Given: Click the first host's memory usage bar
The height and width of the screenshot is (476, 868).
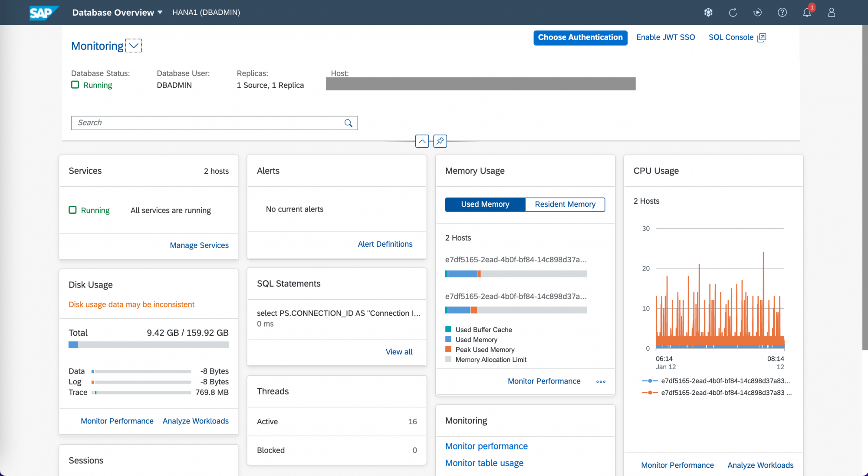Looking at the screenshot, I should click(x=516, y=274).
